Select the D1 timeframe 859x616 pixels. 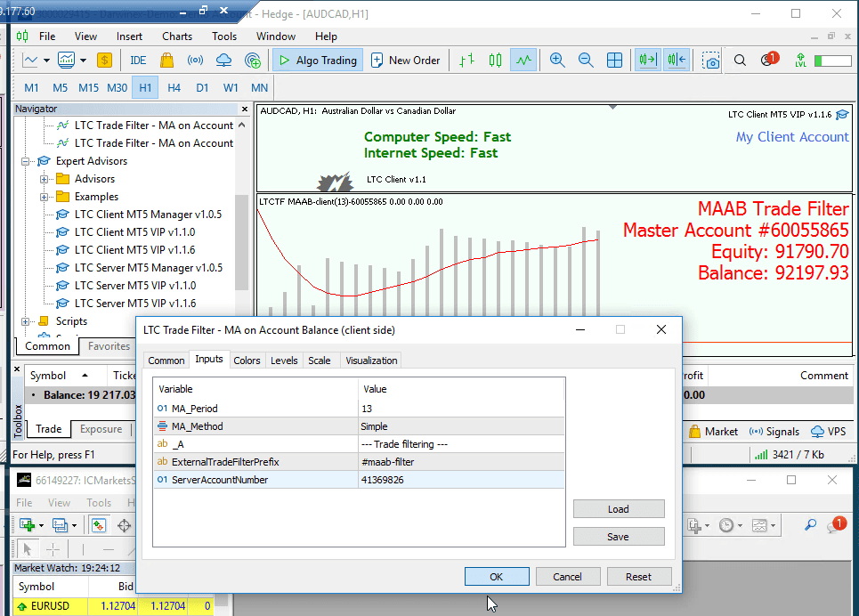(202, 88)
